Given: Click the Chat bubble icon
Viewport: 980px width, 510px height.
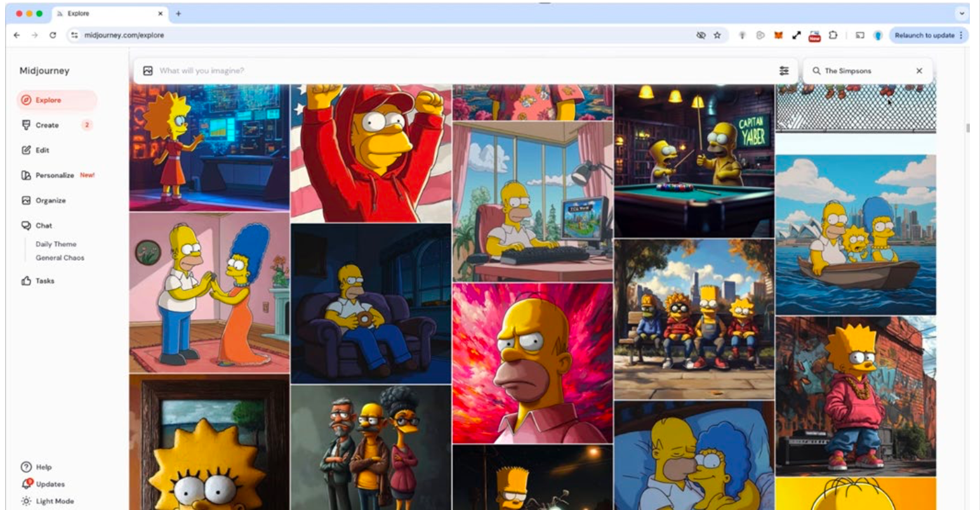Looking at the screenshot, I should click(x=26, y=225).
